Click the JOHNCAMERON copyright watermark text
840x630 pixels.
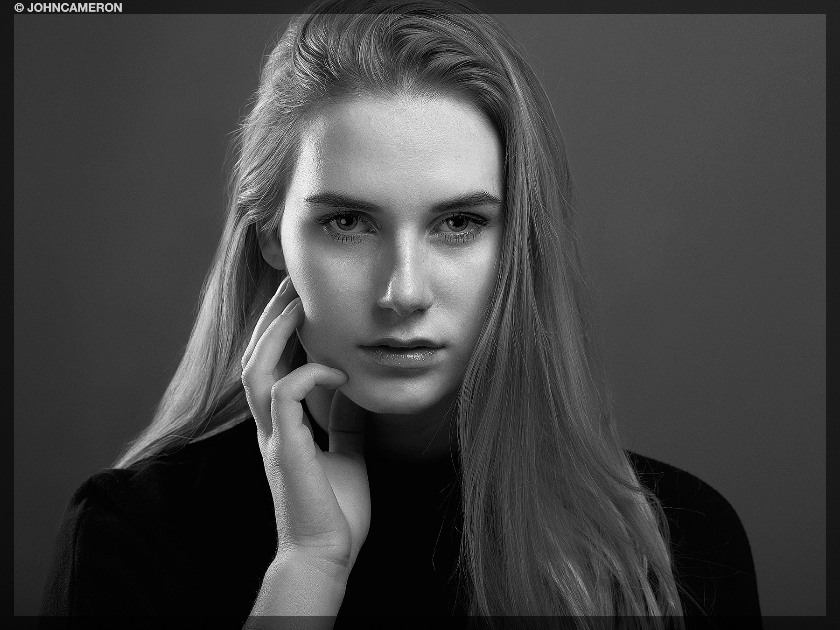tap(75, 7)
